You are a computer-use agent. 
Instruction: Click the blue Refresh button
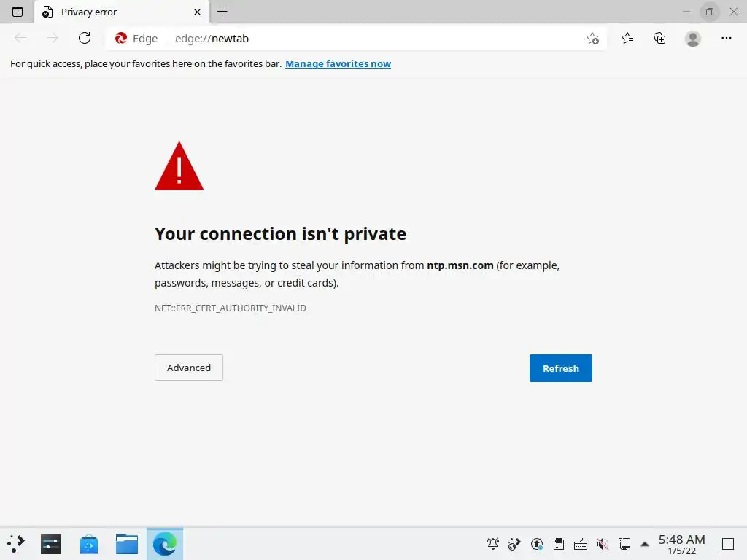coord(561,368)
